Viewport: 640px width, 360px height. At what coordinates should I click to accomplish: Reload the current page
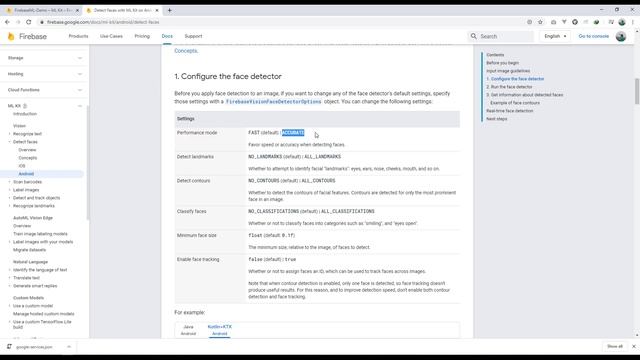pyautogui.click(x=29, y=22)
